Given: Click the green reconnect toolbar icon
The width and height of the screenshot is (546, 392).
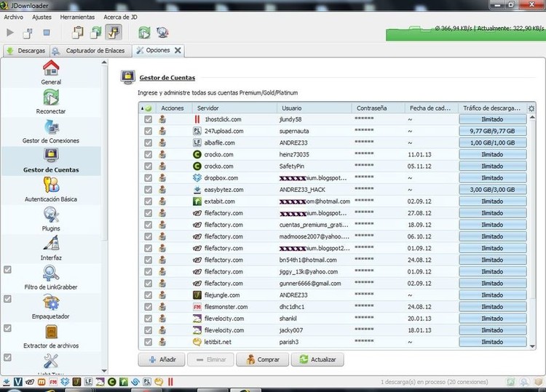Looking at the screenshot, I should point(144,33).
